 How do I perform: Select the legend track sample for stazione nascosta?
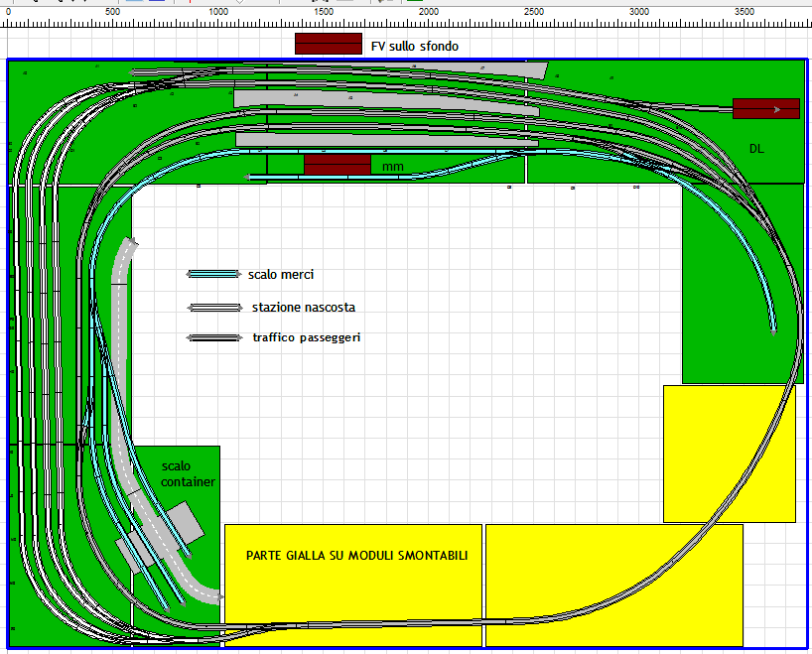coord(213,308)
